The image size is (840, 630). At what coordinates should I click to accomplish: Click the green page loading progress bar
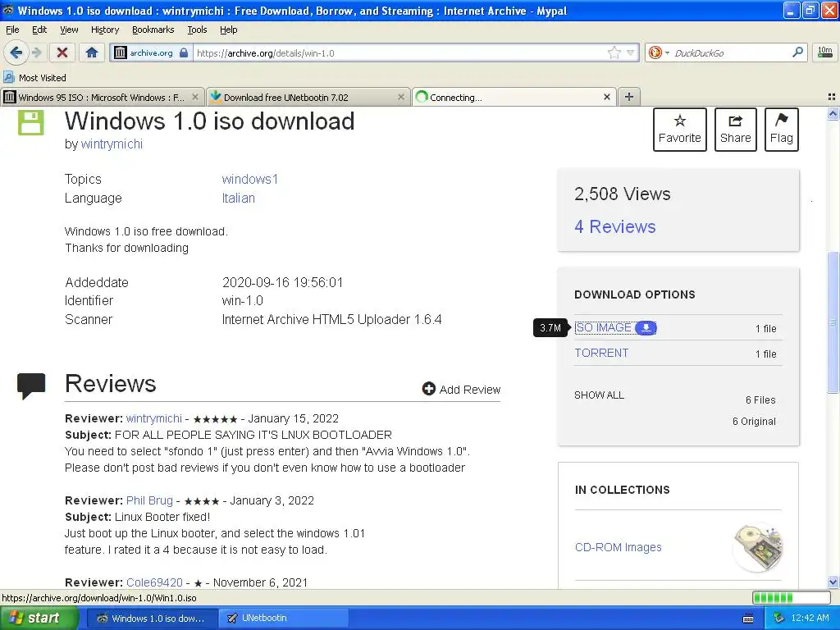coord(791,597)
